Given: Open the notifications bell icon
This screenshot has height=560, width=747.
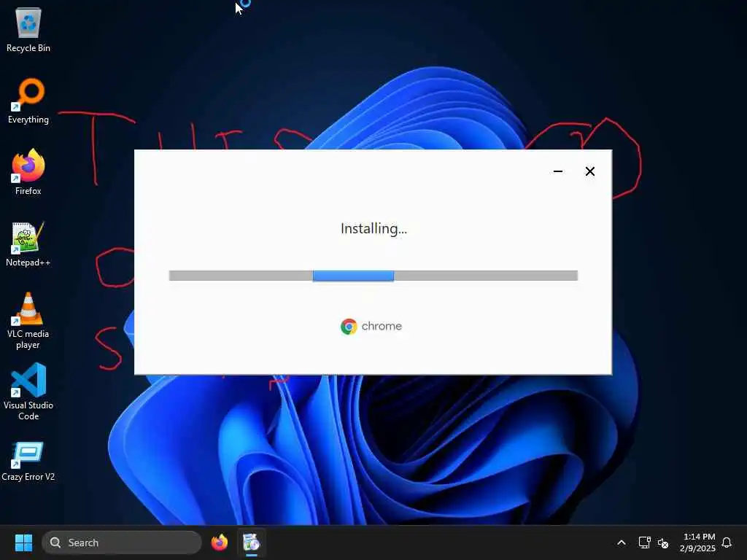Looking at the screenshot, I should coord(727,542).
